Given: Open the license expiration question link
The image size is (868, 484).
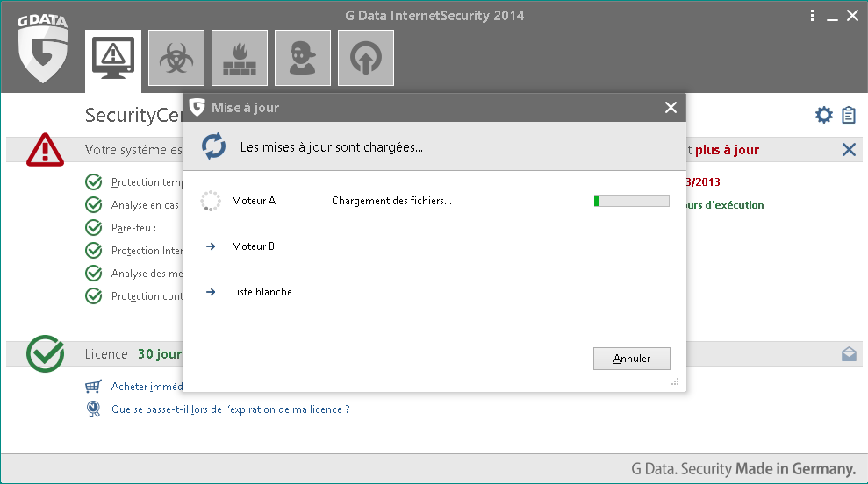Looking at the screenshot, I should click(x=230, y=409).
